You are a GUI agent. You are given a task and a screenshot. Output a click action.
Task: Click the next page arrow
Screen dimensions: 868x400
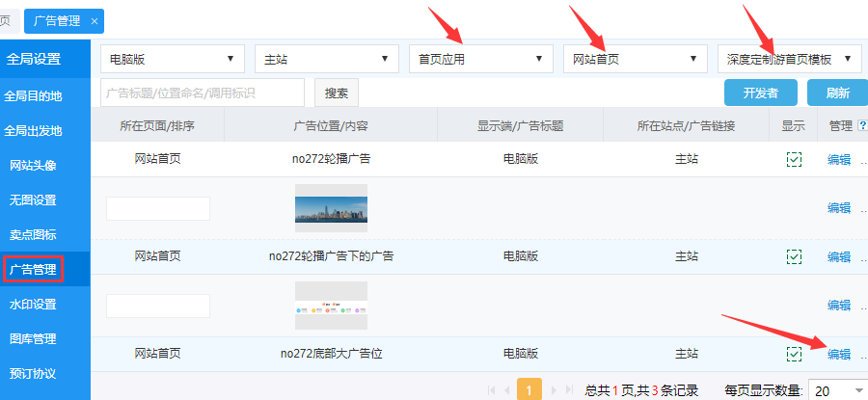click(x=553, y=390)
